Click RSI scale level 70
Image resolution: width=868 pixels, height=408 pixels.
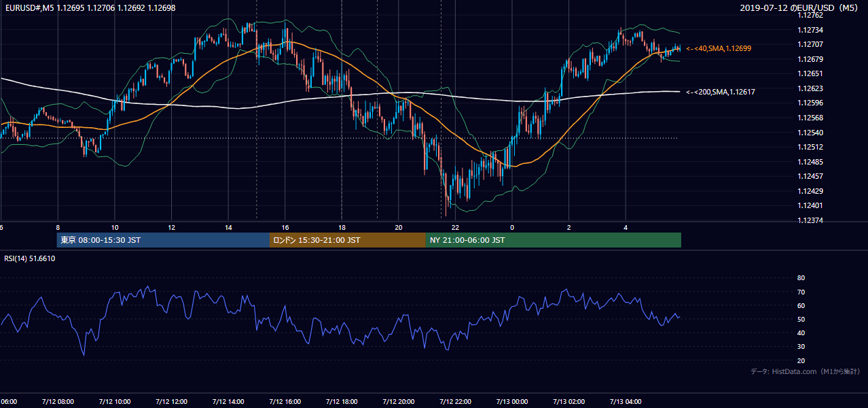click(801, 292)
